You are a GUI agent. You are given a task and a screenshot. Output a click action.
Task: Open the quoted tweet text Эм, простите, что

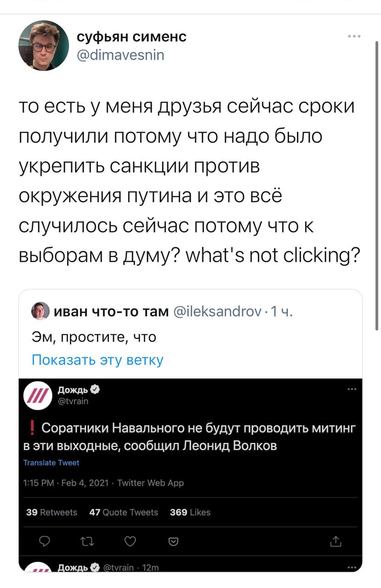pyautogui.click(x=94, y=337)
